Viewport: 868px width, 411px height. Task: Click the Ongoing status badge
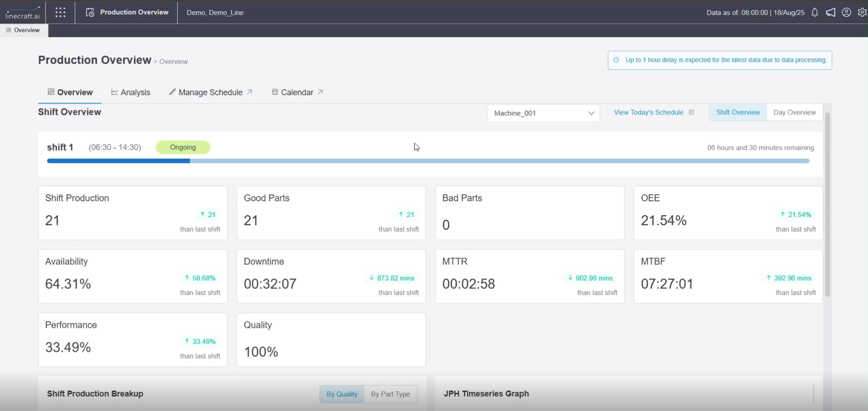(x=183, y=147)
